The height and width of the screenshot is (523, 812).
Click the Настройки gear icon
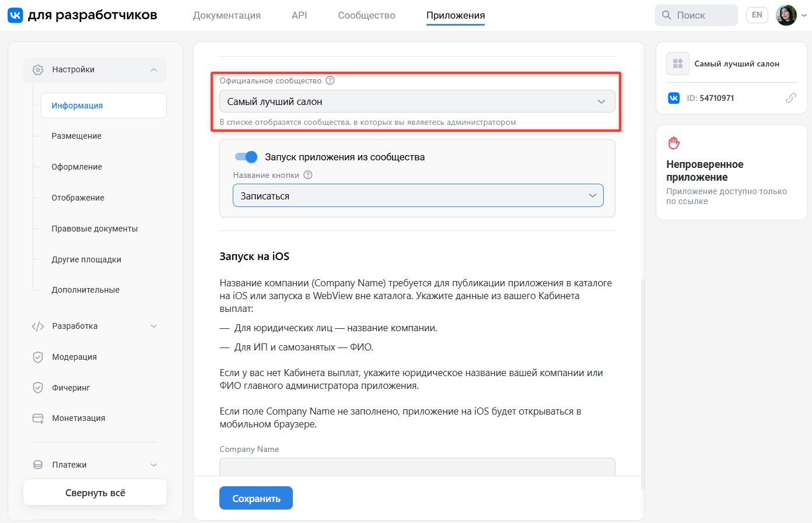[38, 69]
